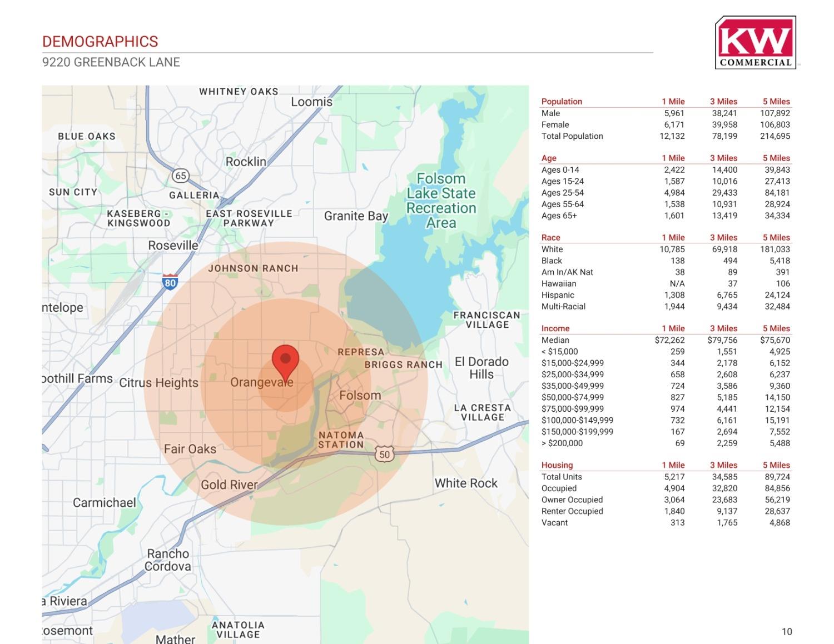Viewport: 834px width, 644px height.
Task: Click the Roseville city label on map
Action: (173, 246)
